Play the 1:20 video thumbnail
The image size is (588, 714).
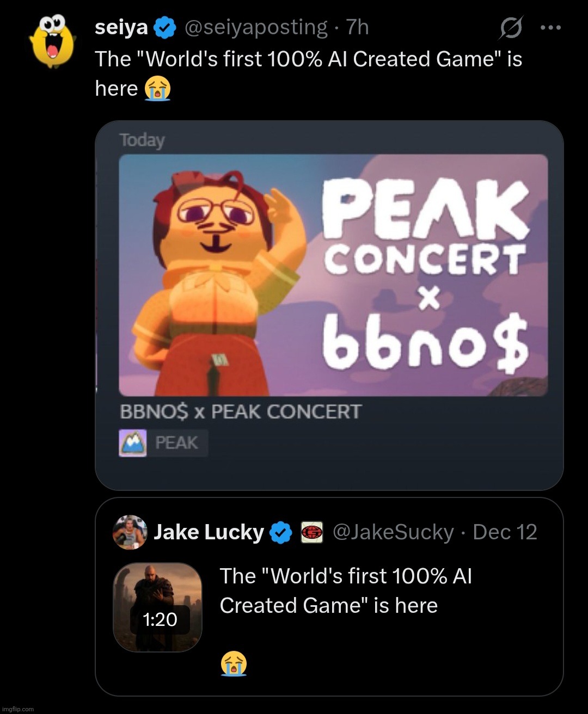click(x=158, y=607)
